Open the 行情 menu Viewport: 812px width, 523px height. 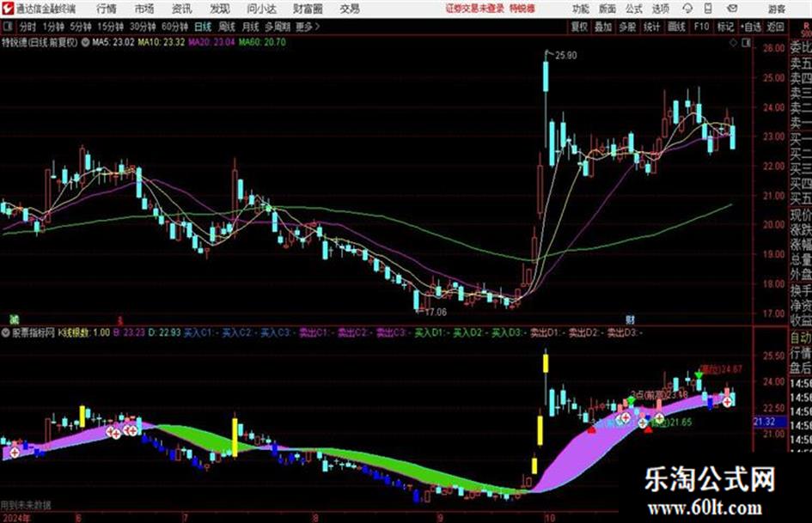(107, 9)
